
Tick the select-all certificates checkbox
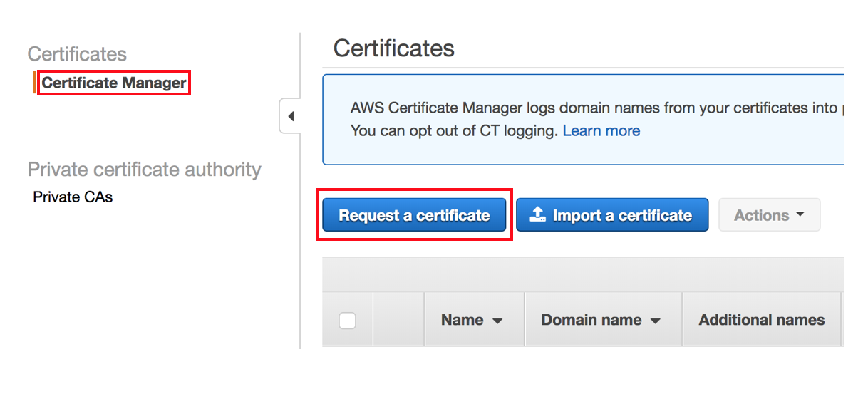pyautogui.click(x=347, y=321)
